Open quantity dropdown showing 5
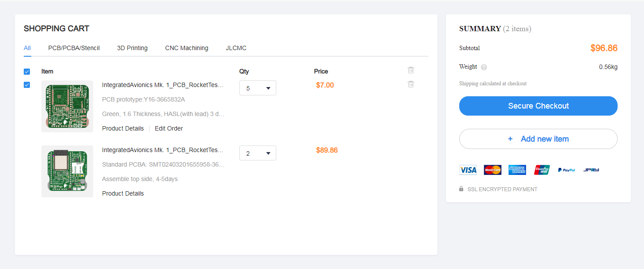This screenshot has height=269, width=644. [x=258, y=88]
